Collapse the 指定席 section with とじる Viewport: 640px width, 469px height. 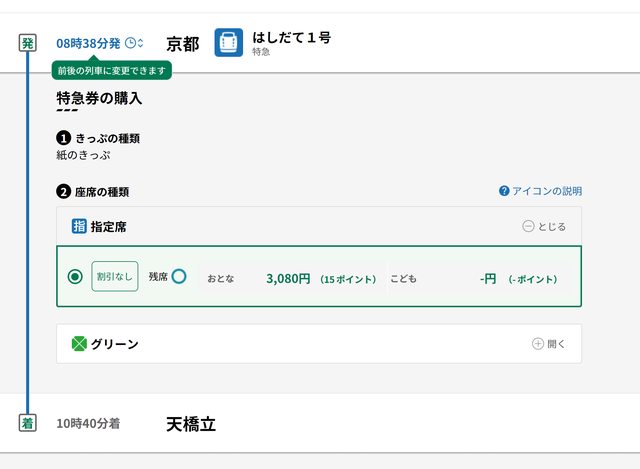[x=544, y=227]
